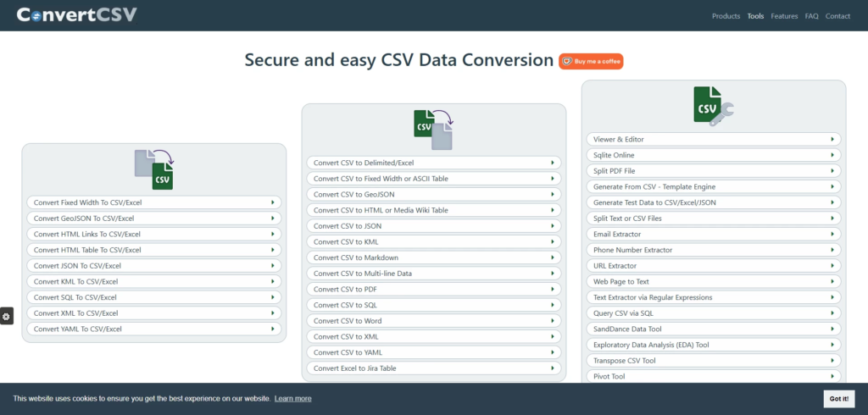868x415 pixels.
Task: Go to the Features page
Action: pos(784,16)
